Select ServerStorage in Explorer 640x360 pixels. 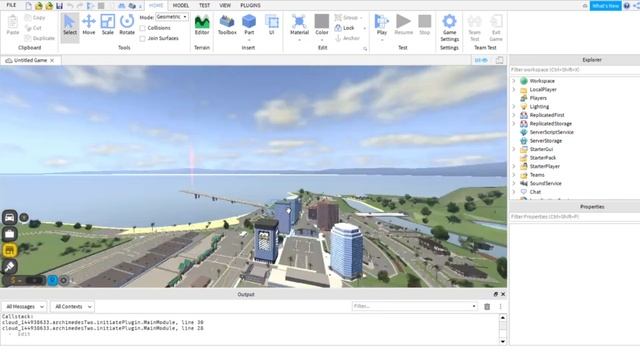coord(546,141)
